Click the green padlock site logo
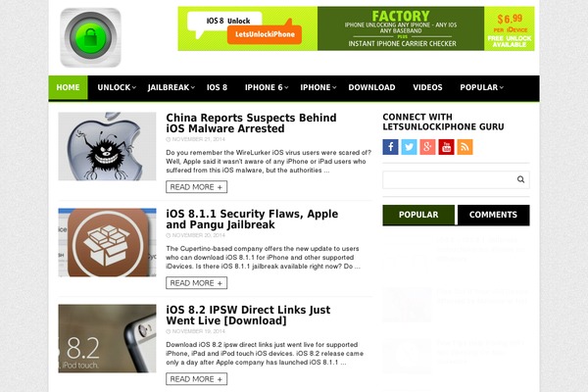This screenshot has width=588, height=392. tap(91, 37)
